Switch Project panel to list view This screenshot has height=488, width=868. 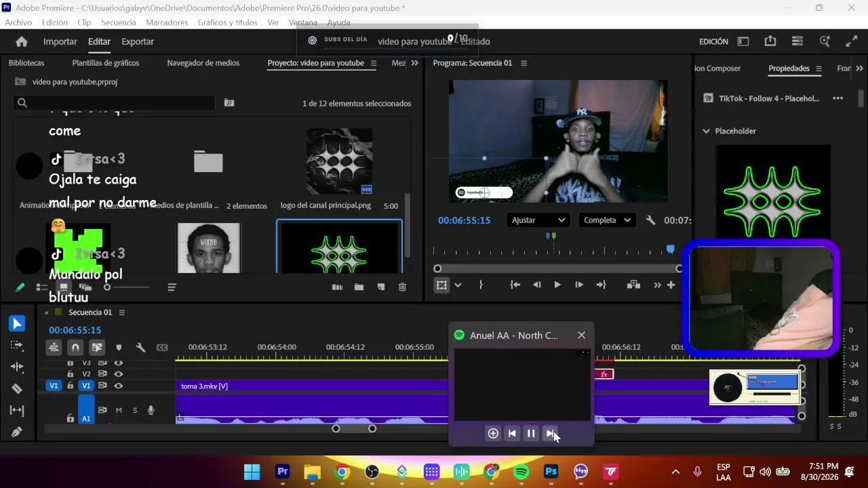click(42, 287)
